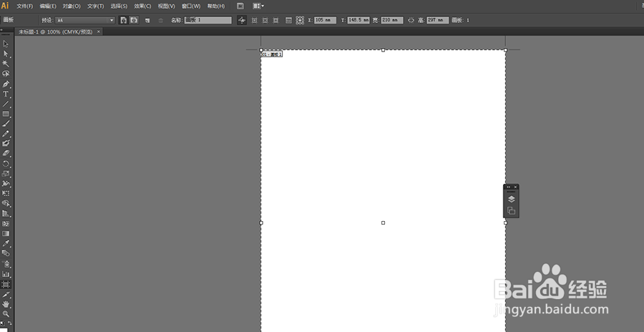Open the 预设 A4 preset dropdown
644x332 pixels.
[85, 20]
